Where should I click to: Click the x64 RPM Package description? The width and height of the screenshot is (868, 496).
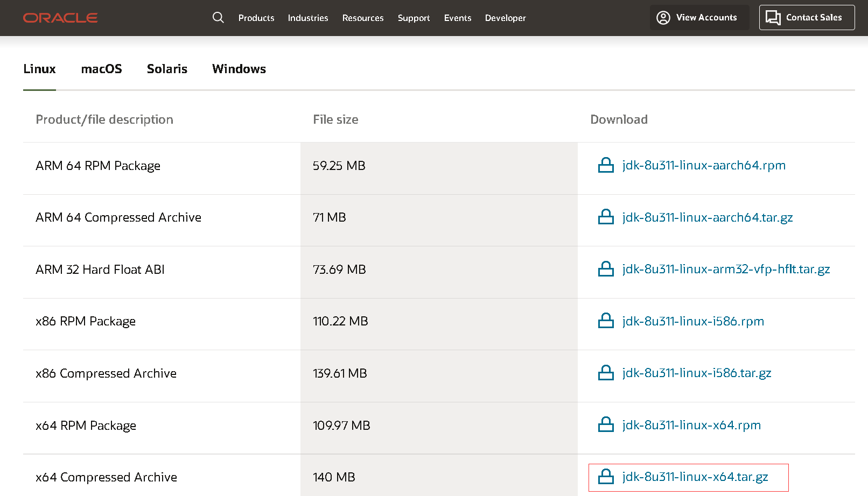pyautogui.click(x=86, y=426)
